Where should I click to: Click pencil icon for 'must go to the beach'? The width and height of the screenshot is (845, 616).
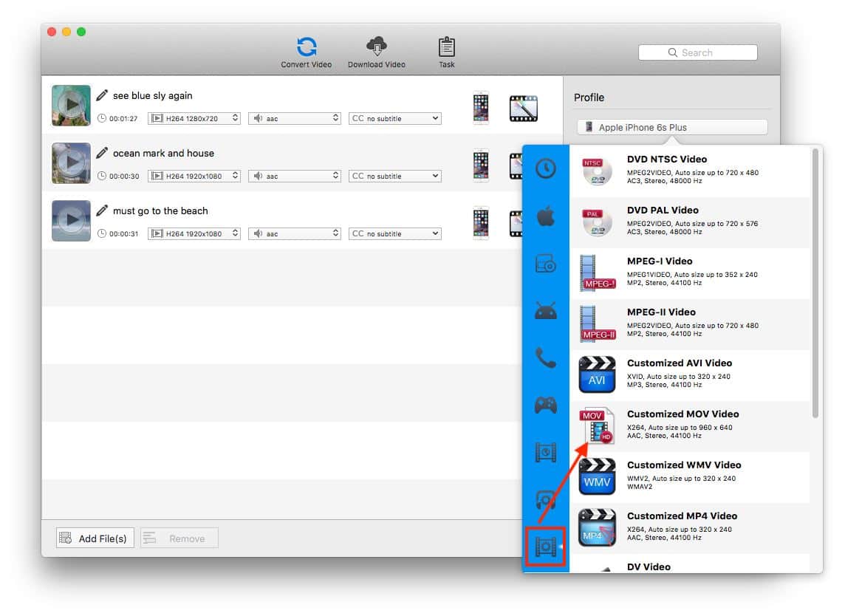click(102, 211)
